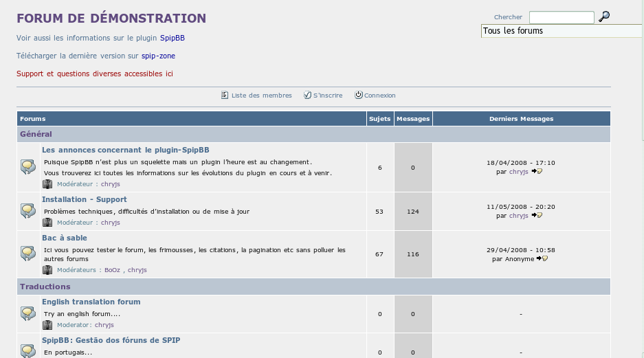Open the Général category heading
The width and height of the screenshot is (644, 358).
(36, 134)
